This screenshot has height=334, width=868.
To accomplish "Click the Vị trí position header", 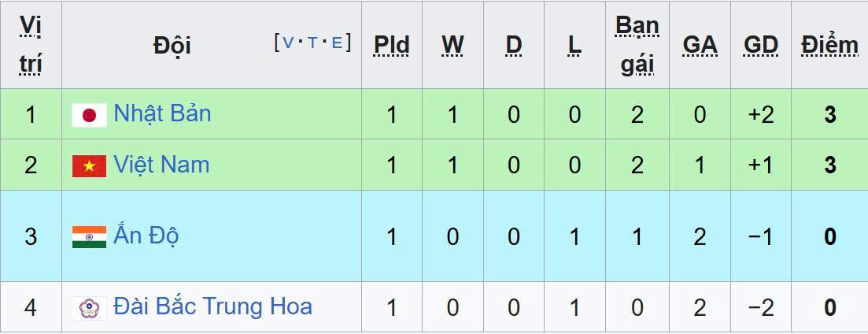I will point(31,45).
